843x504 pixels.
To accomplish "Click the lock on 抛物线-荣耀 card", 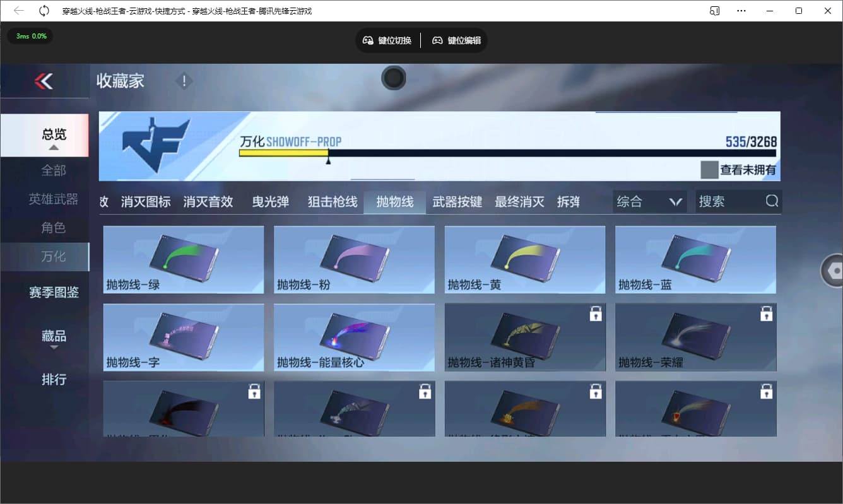I will [766, 313].
